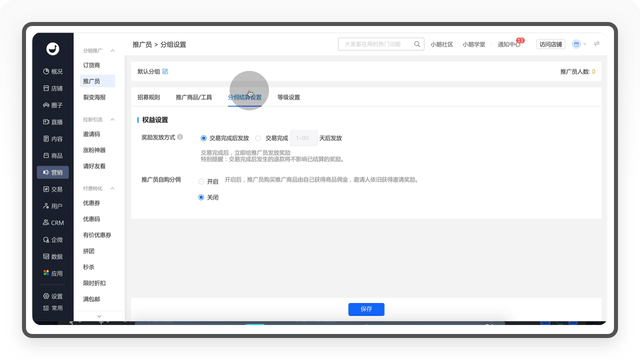Click the magnifier search icon
Image resolution: width=640 pixels, height=360 pixels.
417,44
